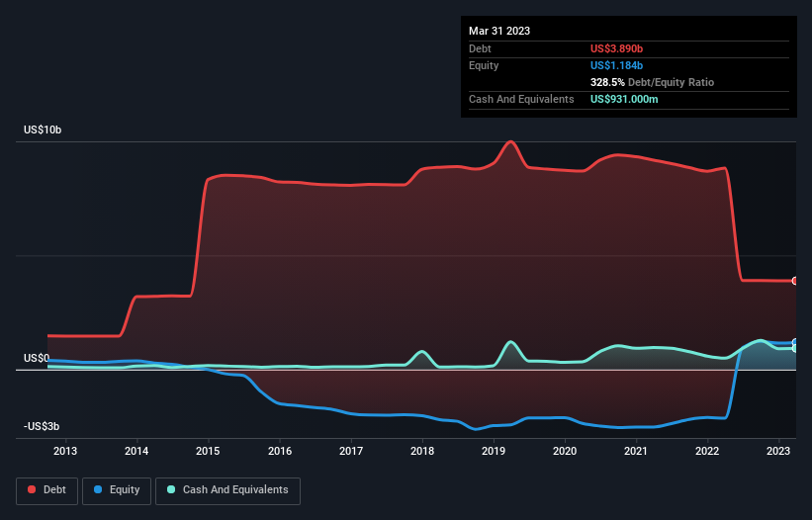Click the blue Equity endpoint marker on chart
This screenshot has width=812, height=520.
tap(795, 342)
